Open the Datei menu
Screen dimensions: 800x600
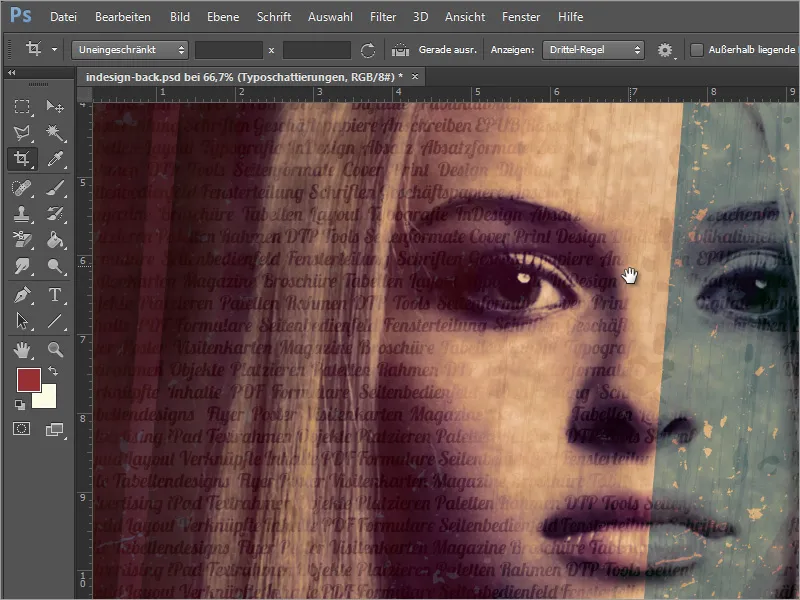tap(63, 17)
